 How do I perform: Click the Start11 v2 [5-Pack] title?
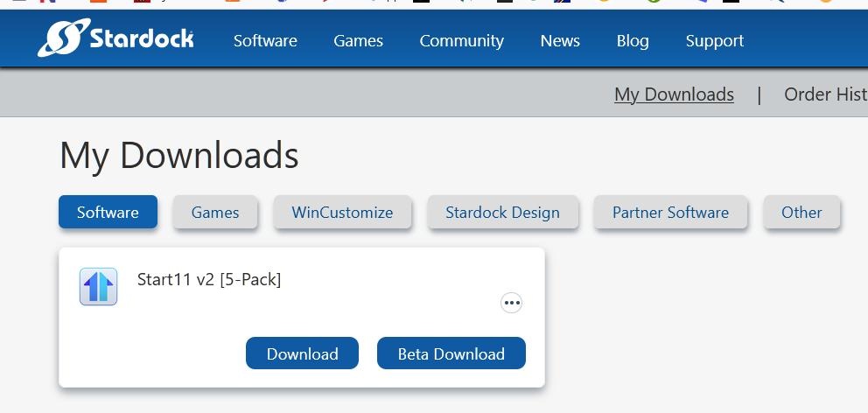tap(209, 280)
